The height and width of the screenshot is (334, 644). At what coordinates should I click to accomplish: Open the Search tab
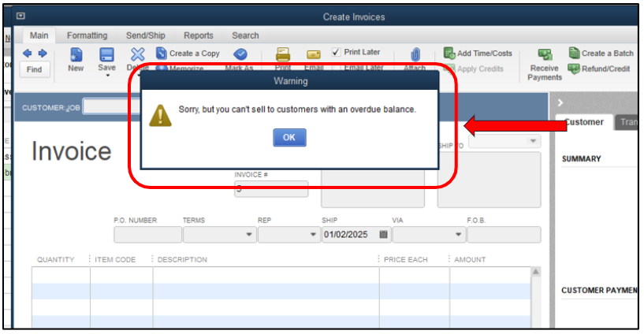(245, 35)
